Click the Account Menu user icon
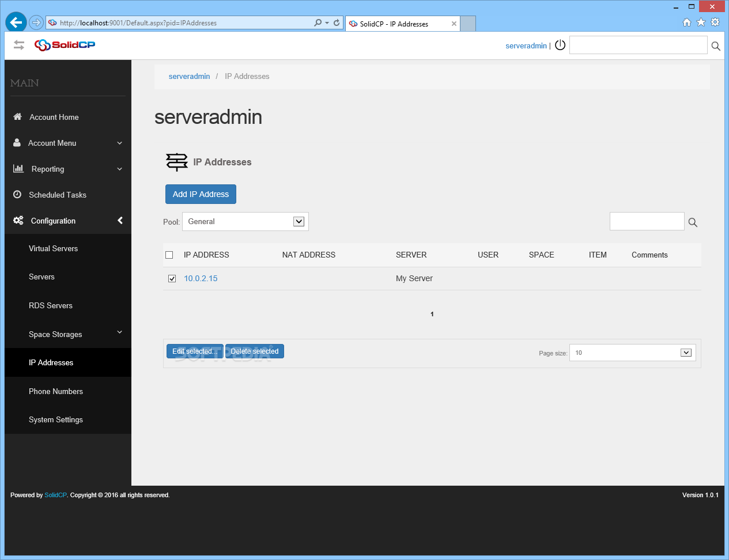Screen dimensions: 729x560 17,142
